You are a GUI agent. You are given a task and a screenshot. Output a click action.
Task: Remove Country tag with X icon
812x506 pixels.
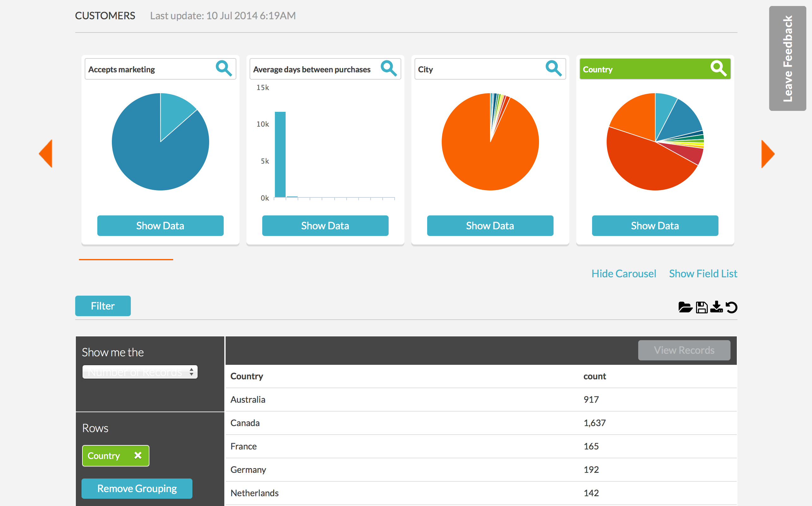click(x=138, y=455)
